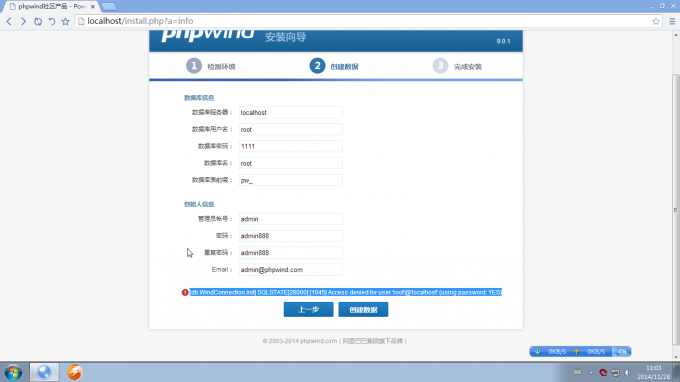The height and width of the screenshot is (382, 680).
Task: Click the 数据库信息 section heading
Action: coord(199,98)
